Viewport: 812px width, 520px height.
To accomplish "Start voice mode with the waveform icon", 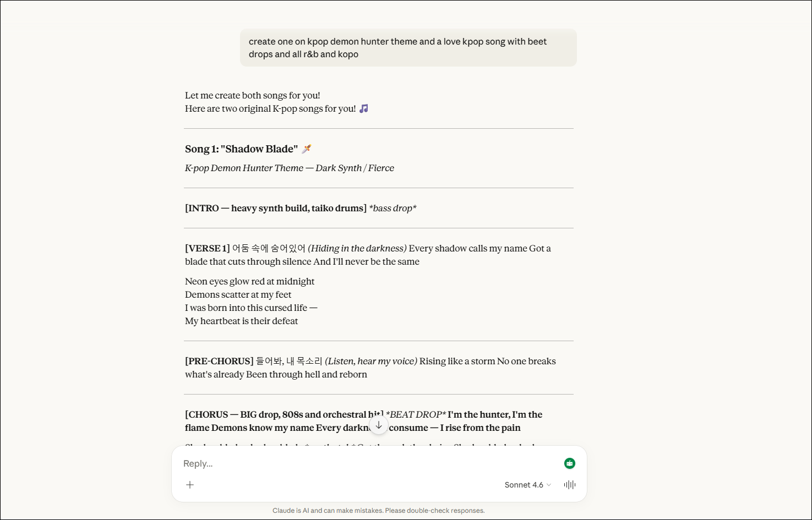I will click(x=570, y=485).
